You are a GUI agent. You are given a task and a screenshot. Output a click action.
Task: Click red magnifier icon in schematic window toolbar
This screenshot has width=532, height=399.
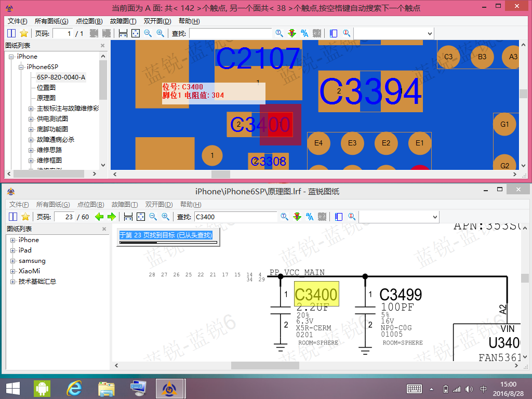[352, 217]
